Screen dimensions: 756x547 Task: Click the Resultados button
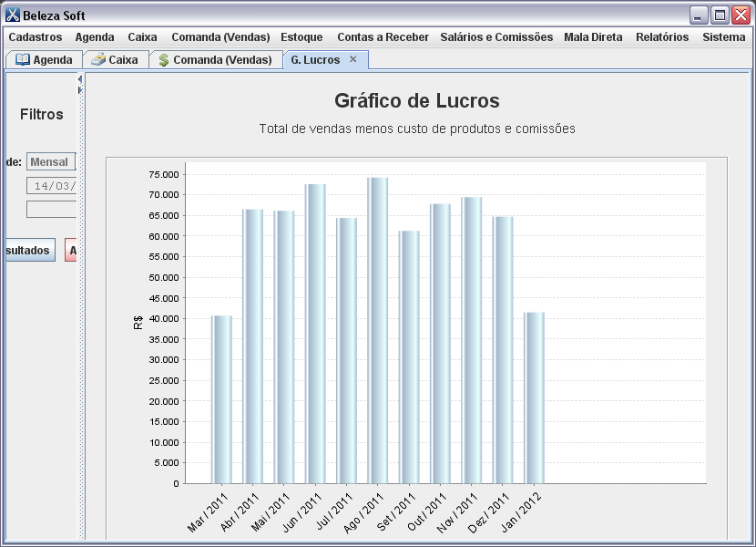click(30, 250)
